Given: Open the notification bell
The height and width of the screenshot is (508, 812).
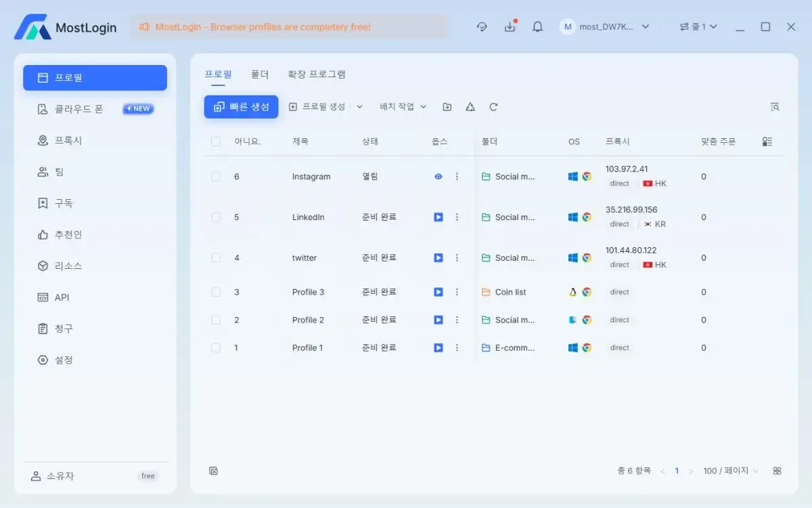Looking at the screenshot, I should click(x=537, y=27).
